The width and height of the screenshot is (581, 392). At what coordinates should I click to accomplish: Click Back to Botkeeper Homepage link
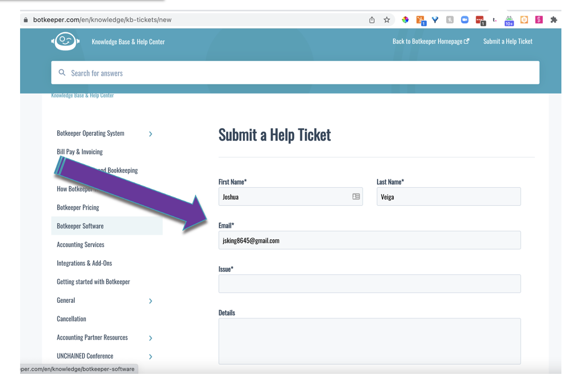tap(431, 42)
